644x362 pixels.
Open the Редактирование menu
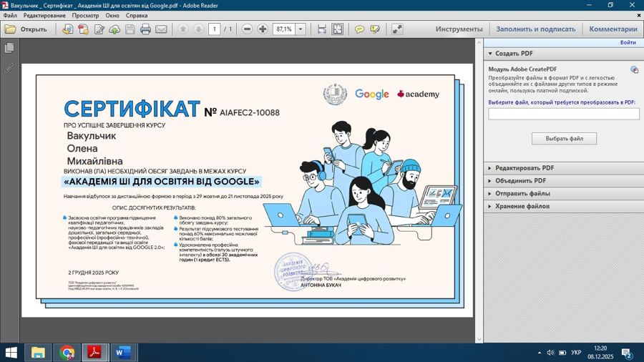[x=44, y=15]
